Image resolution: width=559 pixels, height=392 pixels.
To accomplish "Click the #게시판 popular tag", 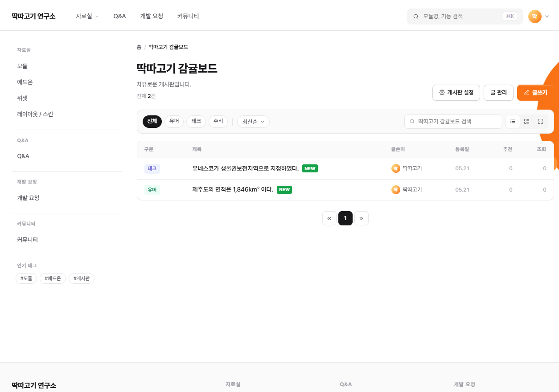I will 82,278.
